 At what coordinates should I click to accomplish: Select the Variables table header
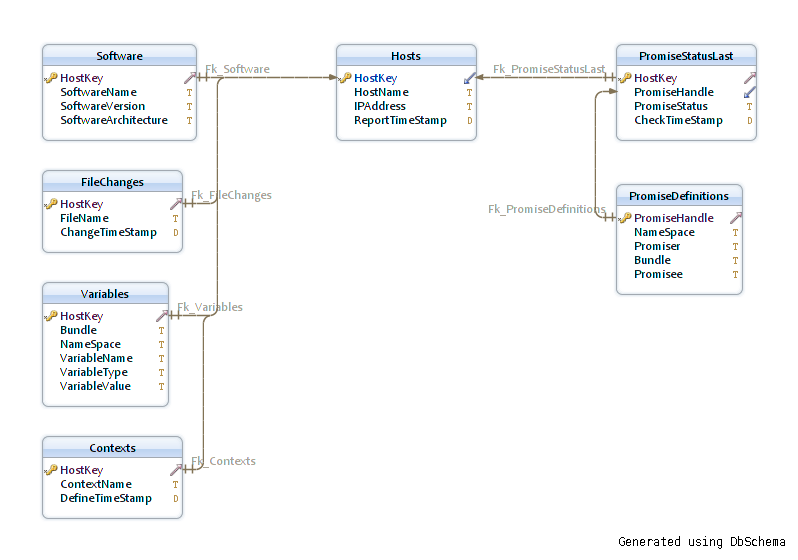(x=105, y=294)
